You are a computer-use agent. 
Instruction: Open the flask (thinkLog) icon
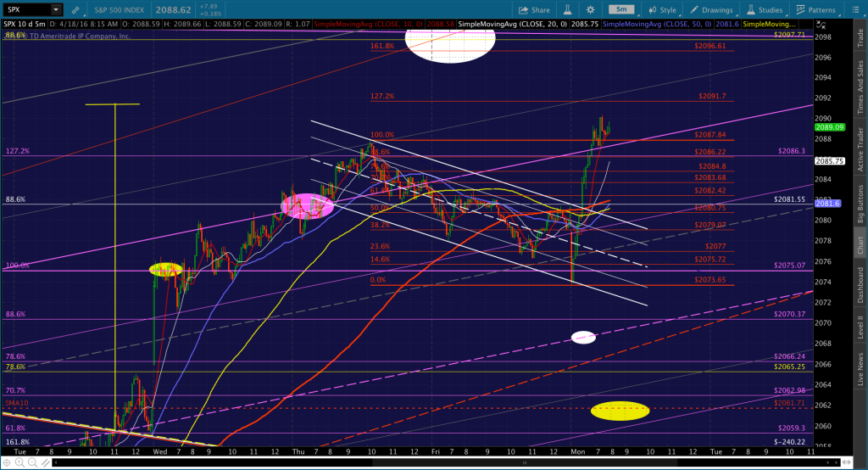568,10
